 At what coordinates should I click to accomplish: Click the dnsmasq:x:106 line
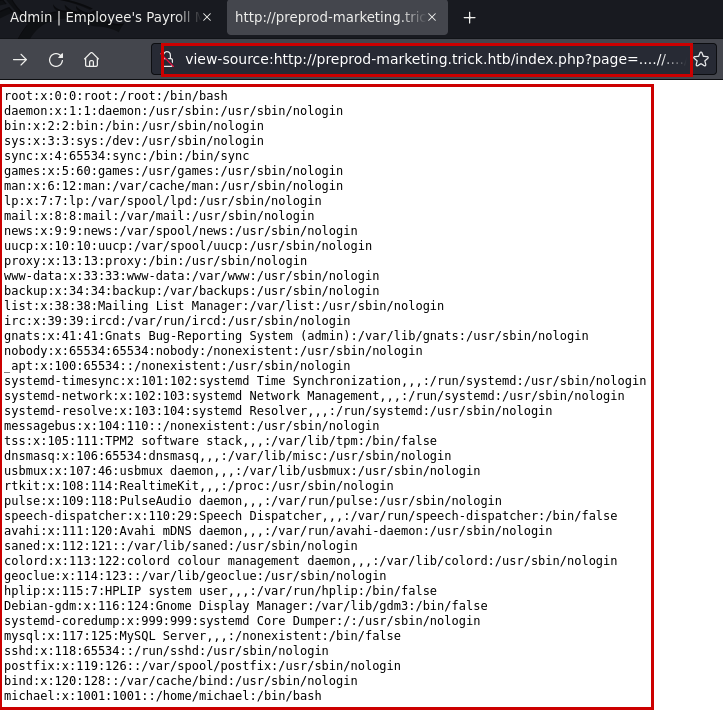228,456
